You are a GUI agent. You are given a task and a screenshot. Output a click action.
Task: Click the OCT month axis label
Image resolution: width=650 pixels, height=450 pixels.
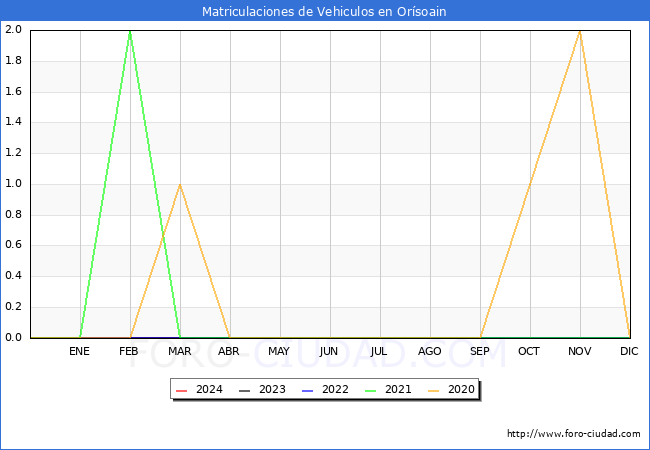tap(529, 351)
